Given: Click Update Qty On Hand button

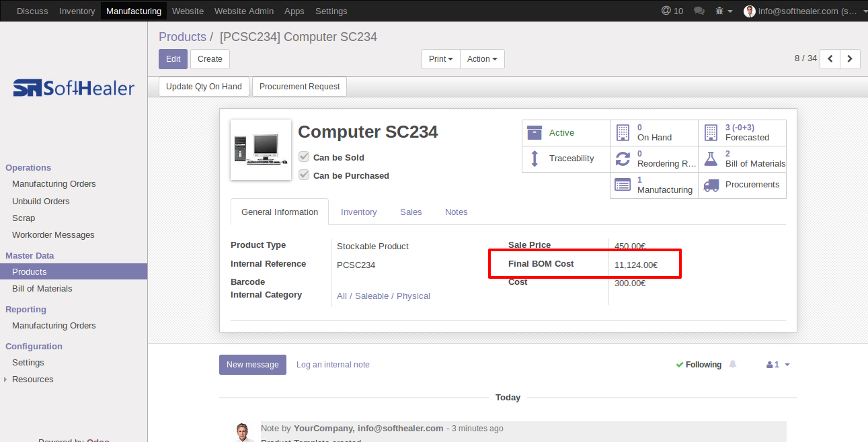Looking at the screenshot, I should pos(204,87).
